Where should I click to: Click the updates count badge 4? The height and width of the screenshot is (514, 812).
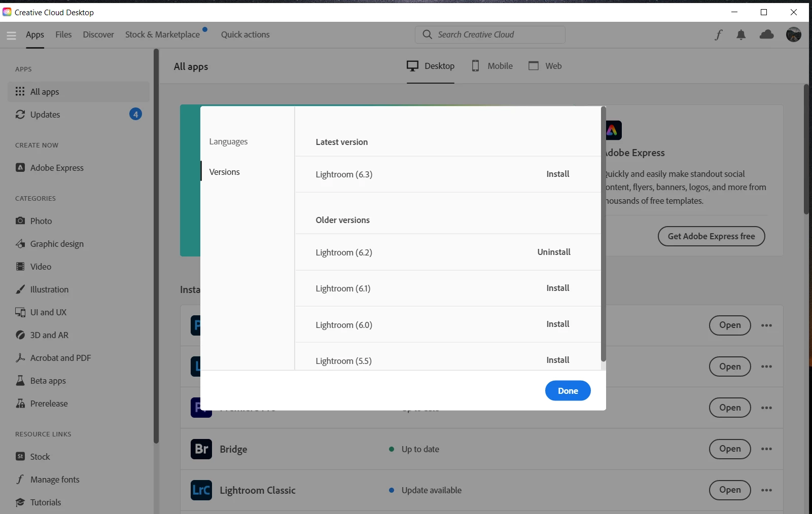click(135, 114)
